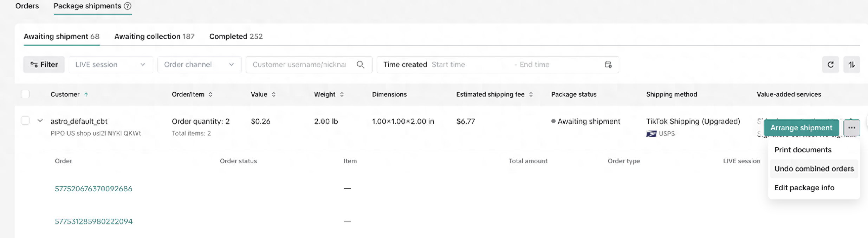Click the $0.26 package value

pyautogui.click(x=261, y=121)
